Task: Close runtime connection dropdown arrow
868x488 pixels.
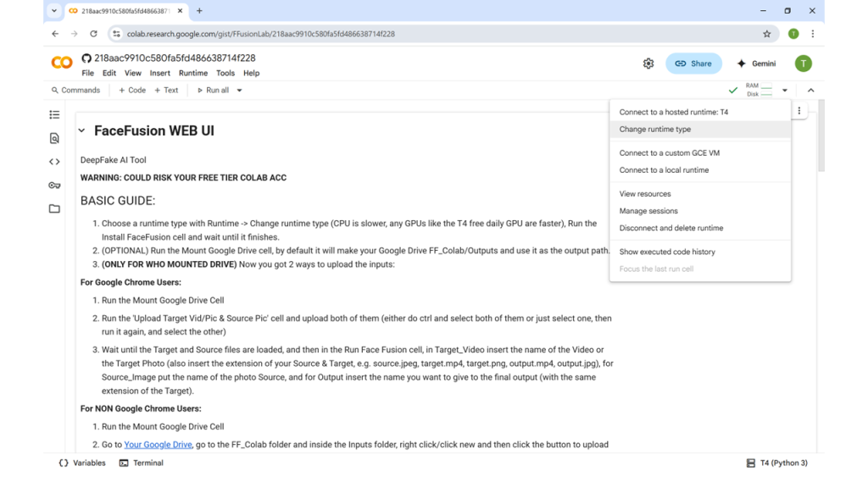Action: click(784, 90)
